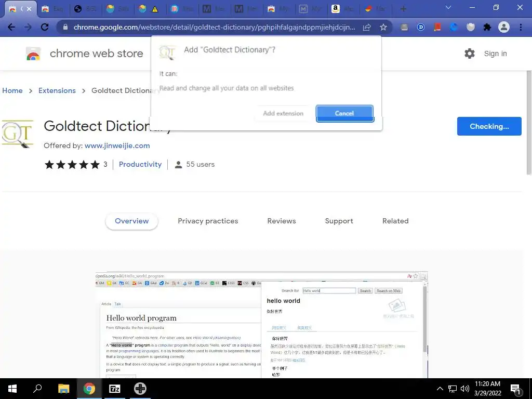The width and height of the screenshot is (532, 399).
Task: Open File Explorer from taskbar
Action: click(x=64, y=389)
